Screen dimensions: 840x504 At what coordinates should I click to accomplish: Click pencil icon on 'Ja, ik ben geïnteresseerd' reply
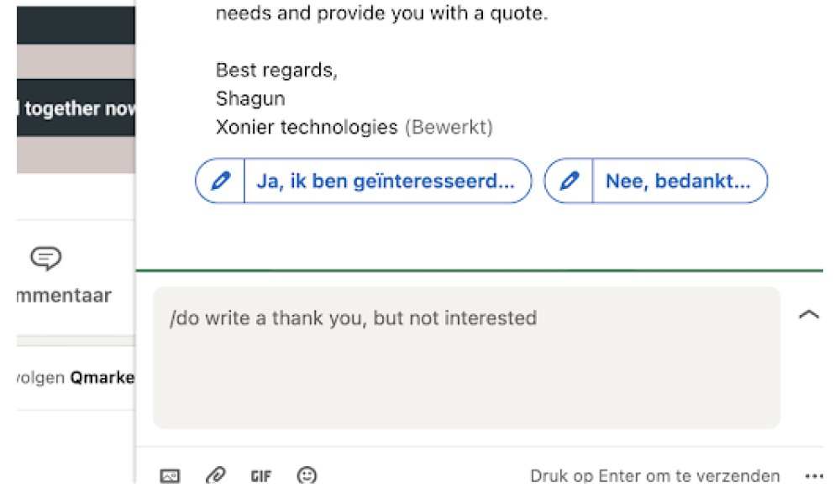(x=220, y=181)
